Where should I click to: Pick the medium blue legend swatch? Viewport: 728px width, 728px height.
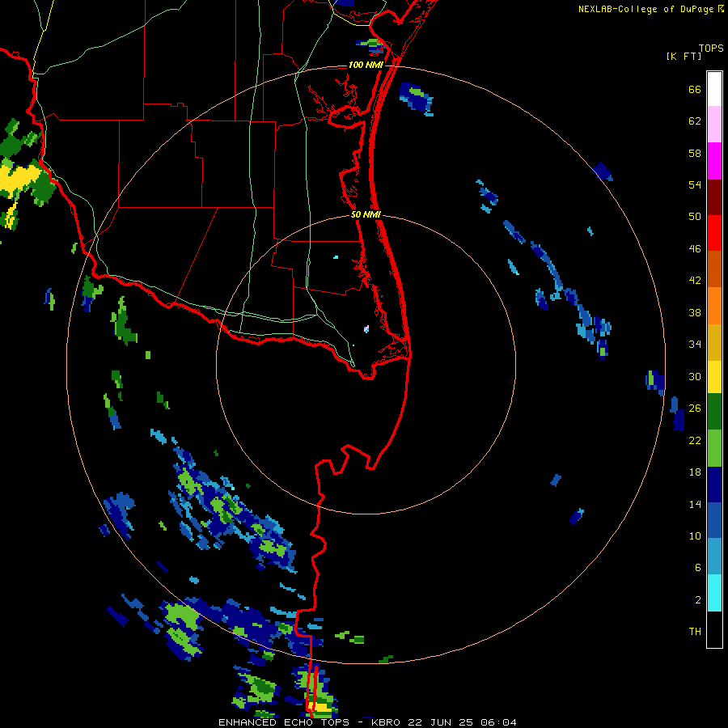714,520
